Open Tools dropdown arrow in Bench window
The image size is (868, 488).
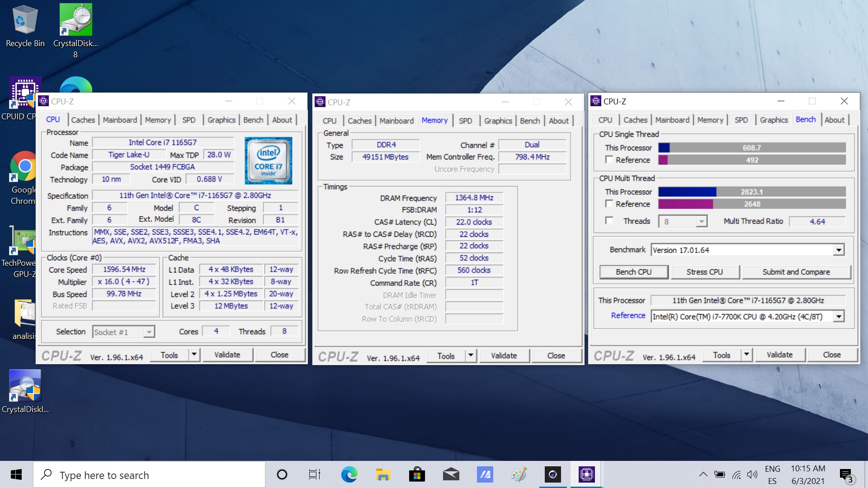coord(746,355)
